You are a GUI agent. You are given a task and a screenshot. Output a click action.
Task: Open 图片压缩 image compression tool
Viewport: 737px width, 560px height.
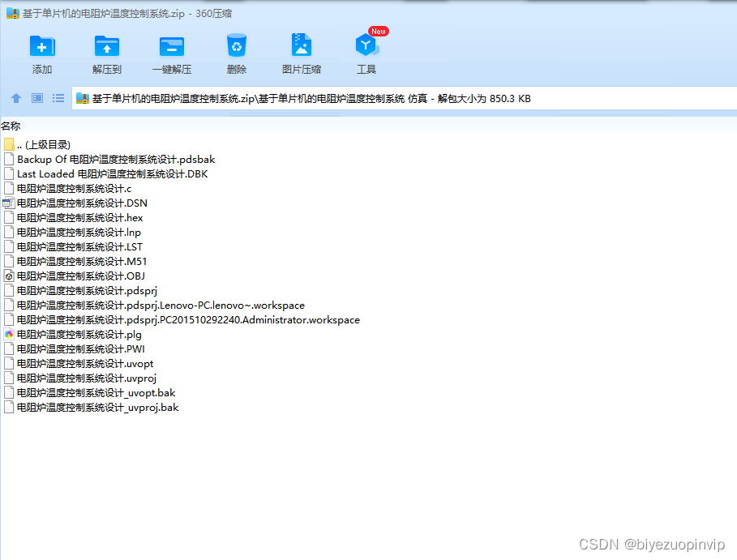pyautogui.click(x=302, y=45)
